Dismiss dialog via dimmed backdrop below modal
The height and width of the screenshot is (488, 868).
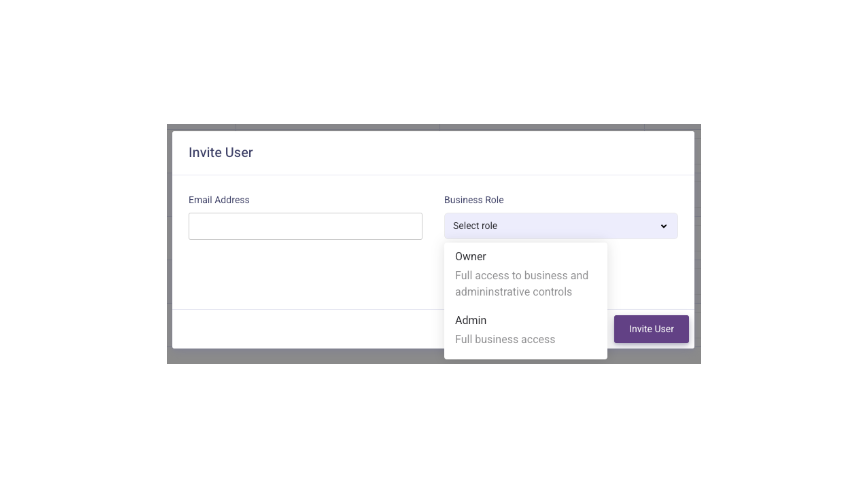tap(303, 356)
